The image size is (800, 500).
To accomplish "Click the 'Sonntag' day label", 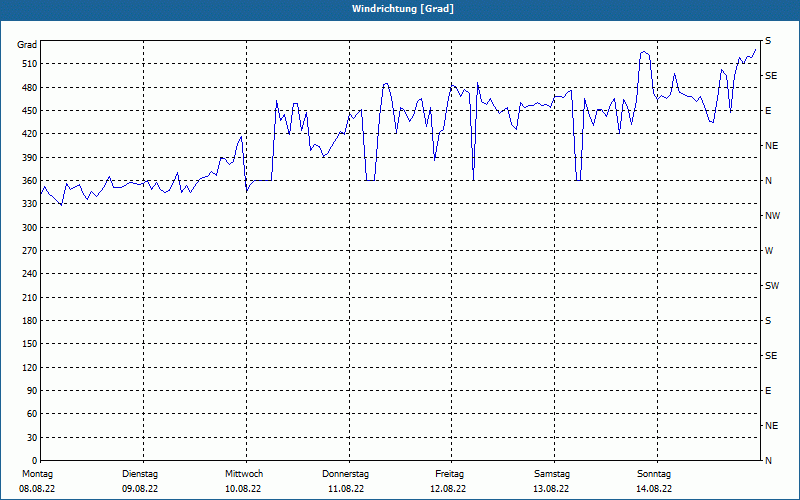I will click(x=654, y=474).
